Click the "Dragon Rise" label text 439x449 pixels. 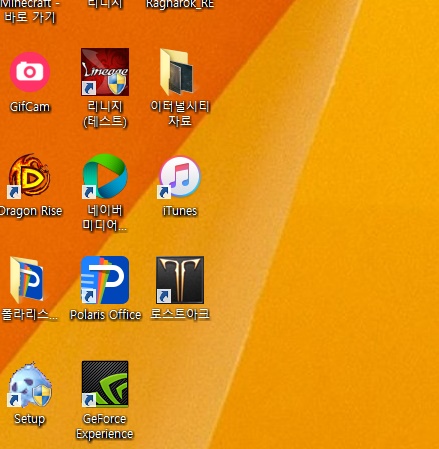pyautogui.click(x=31, y=211)
